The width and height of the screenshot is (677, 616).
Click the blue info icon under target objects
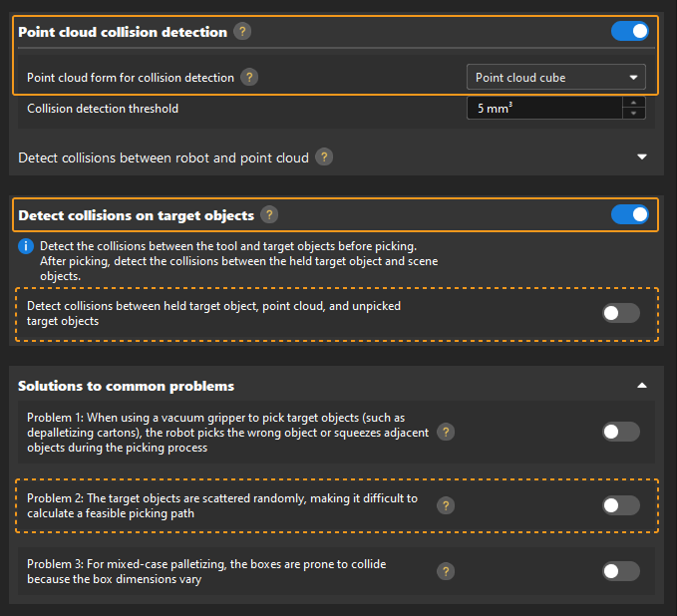click(27, 246)
